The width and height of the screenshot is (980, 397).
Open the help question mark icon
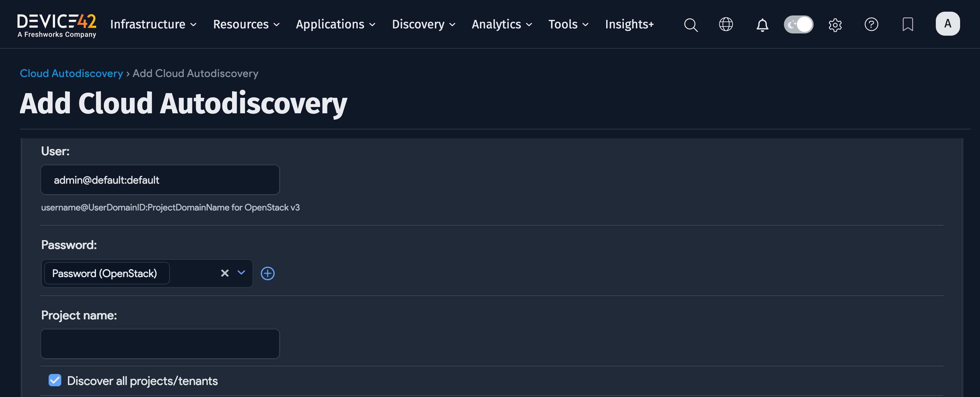(871, 24)
